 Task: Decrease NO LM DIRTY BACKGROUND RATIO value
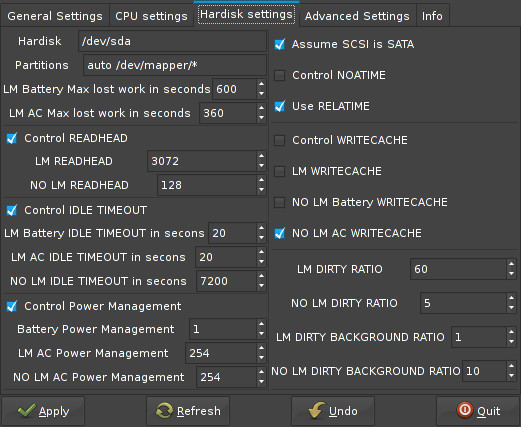pos(511,376)
